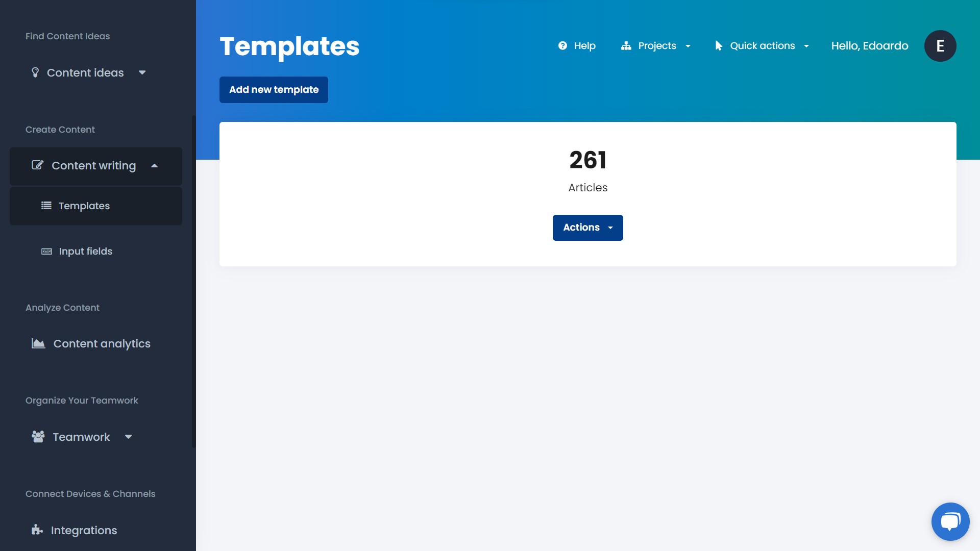This screenshot has height=551, width=980.
Task: Click the Content writing edit icon
Action: tap(38, 165)
